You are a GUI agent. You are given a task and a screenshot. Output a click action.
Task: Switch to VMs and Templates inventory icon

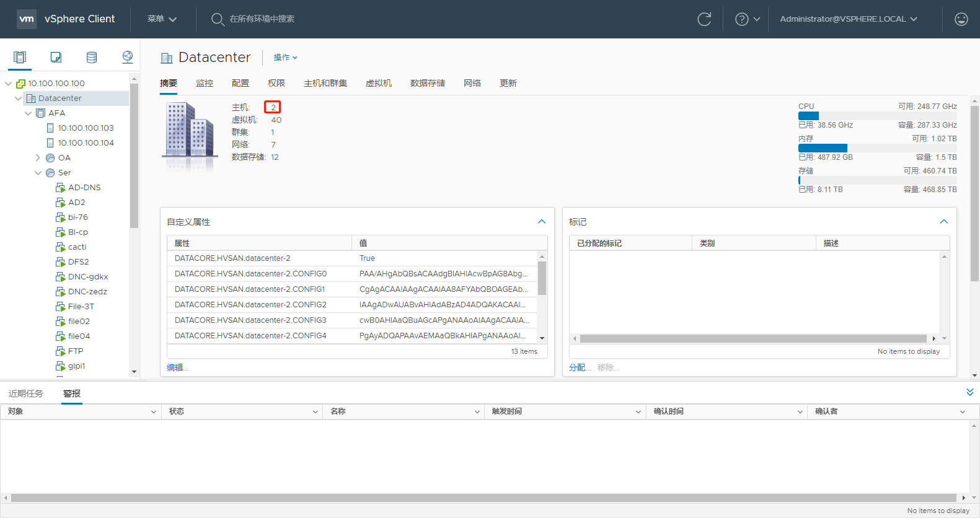56,58
